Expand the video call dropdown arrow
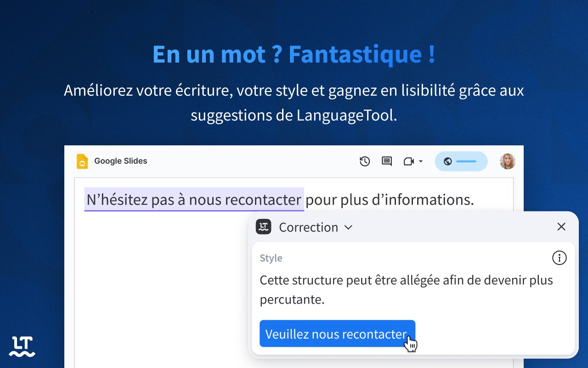 pyautogui.click(x=421, y=161)
